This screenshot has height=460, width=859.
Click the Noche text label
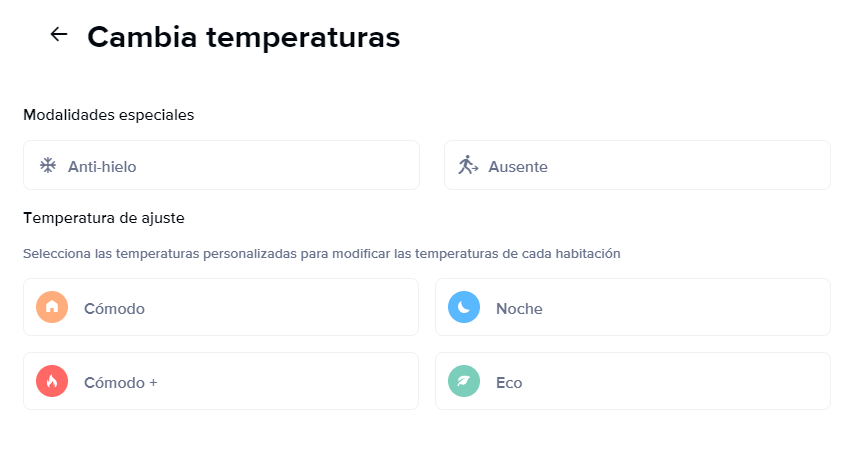pos(519,308)
